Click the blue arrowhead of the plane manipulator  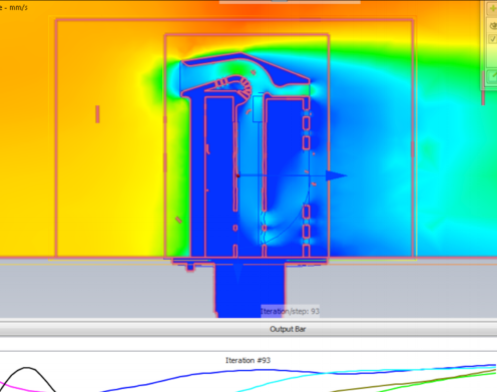(336, 175)
